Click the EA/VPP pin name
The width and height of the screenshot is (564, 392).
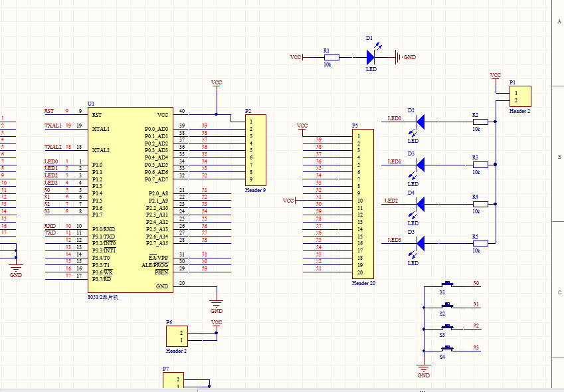click(159, 258)
